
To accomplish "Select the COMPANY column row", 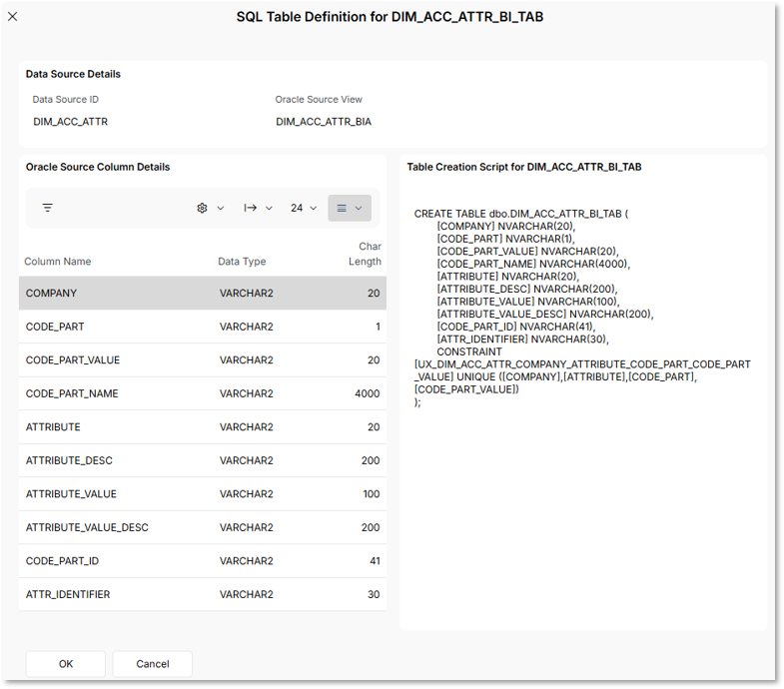I will pos(203,293).
